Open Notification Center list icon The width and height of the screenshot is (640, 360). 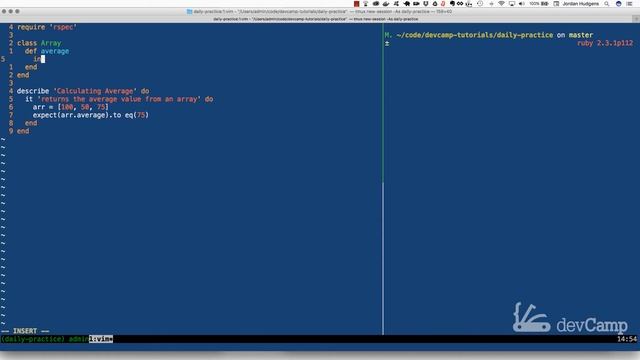[629, 4]
